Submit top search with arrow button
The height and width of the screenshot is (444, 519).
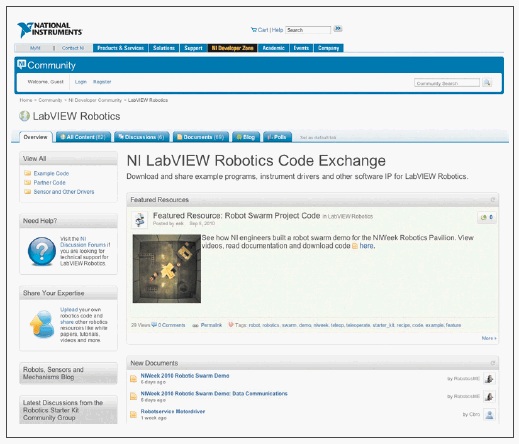(338, 29)
